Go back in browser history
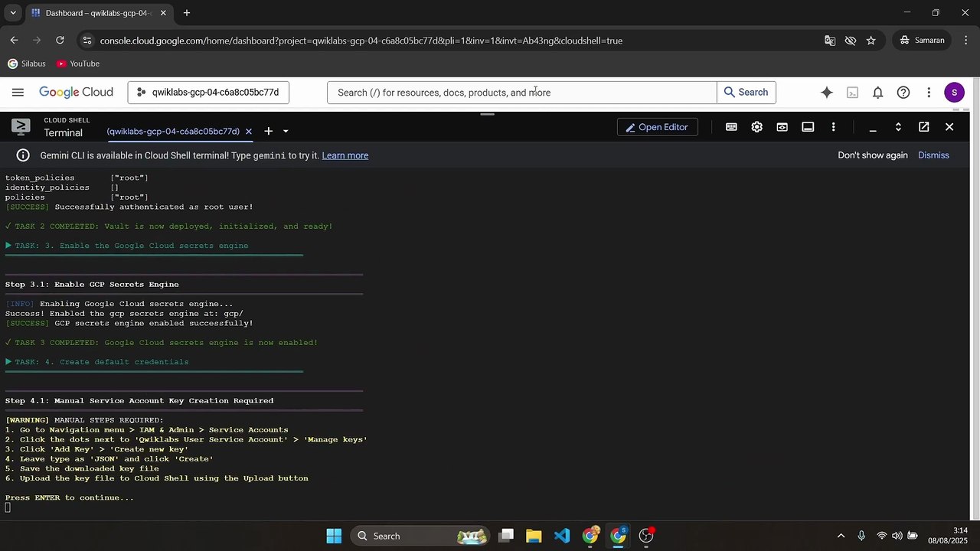The height and width of the screenshot is (551, 980). click(14, 40)
